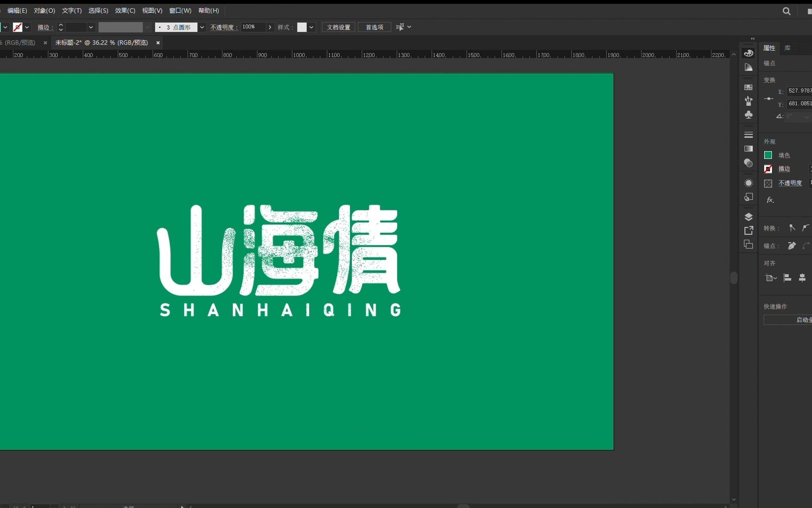Open the Symbols panel clover icon
Image resolution: width=812 pixels, height=508 pixels.
(749, 115)
